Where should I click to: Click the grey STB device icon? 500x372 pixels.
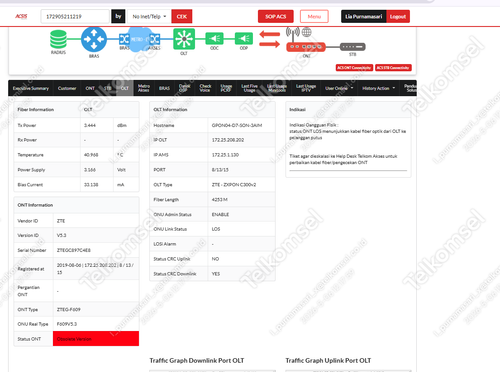(353, 47)
